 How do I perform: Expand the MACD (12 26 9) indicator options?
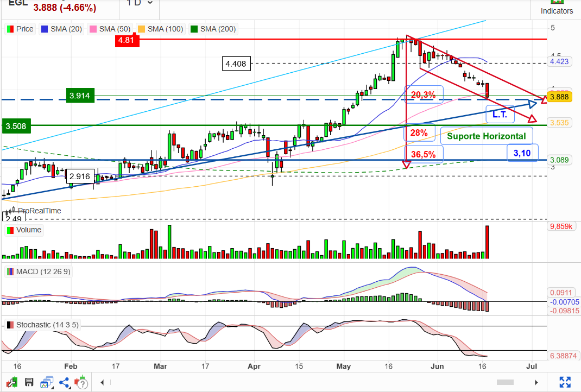coord(39,271)
